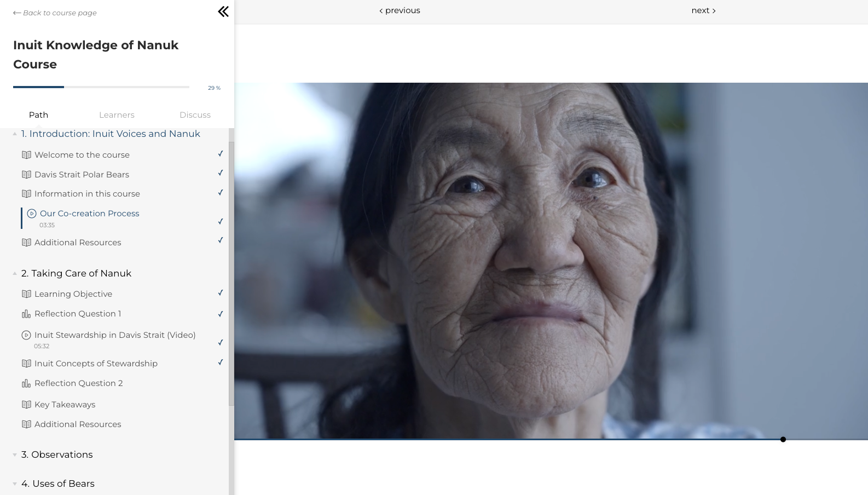The height and width of the screenshot is (495, 868).
Task: Go to the next lesson
Action: [703, 10]
